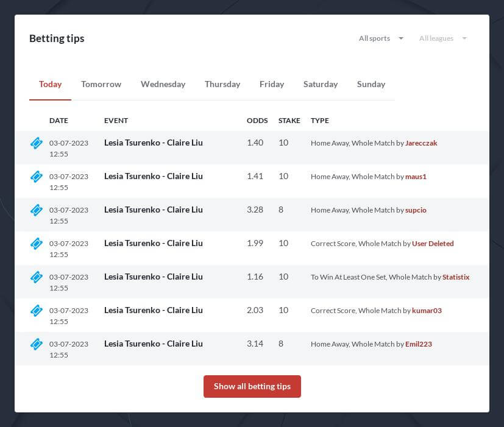504x427 pixels.
Task: Click ticket icon beside Emil223's tip
Action: pos(37,344)
